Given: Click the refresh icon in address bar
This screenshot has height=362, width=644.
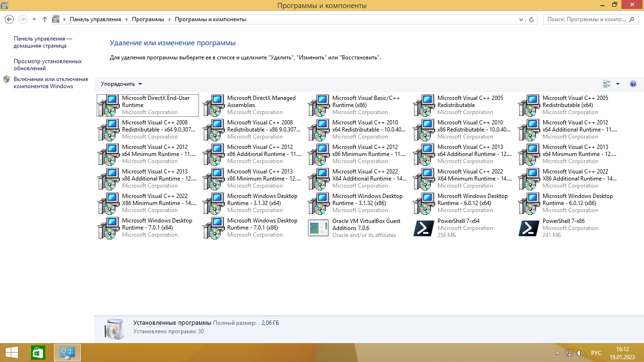Looking at the screenshot, I should click(x=532, y=19).
